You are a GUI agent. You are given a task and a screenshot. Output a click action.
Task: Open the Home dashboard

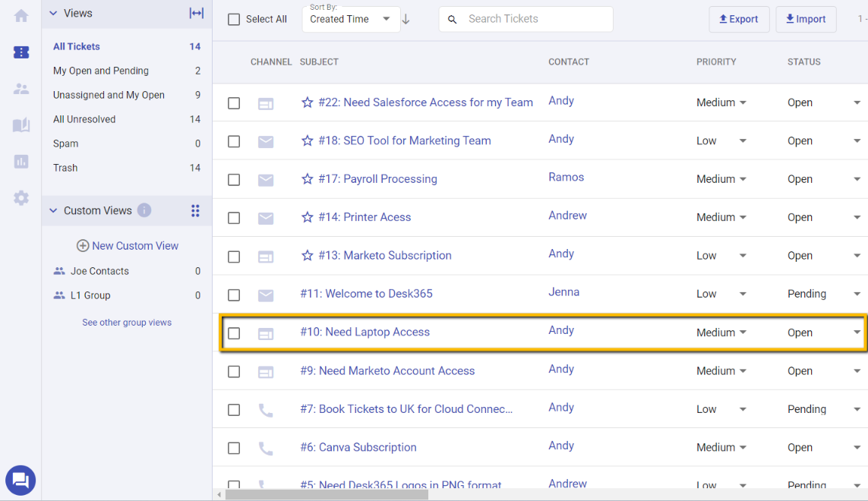coord(21,15)
